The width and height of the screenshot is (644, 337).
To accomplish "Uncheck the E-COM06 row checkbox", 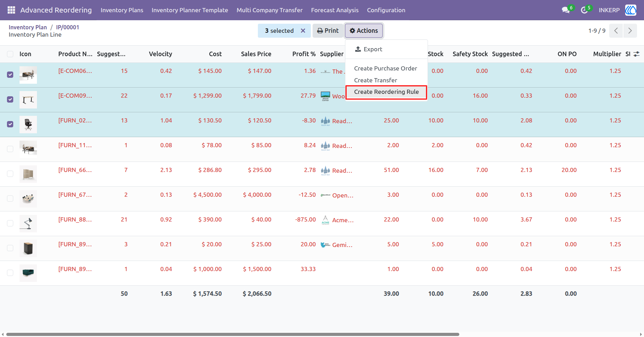I will tap(10, 75).
